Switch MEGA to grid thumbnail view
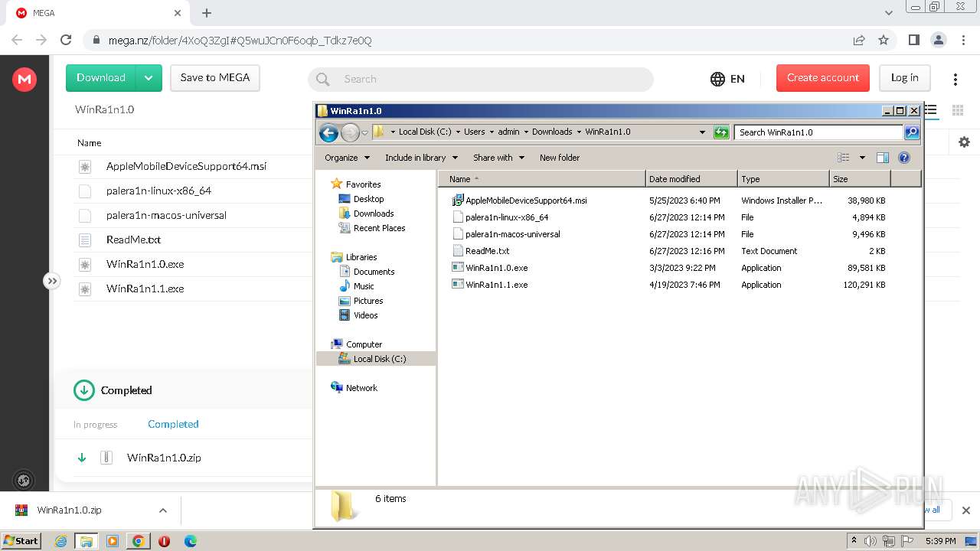Image resolution: width=980 pixels, height=551 pixels. (957, 110)
